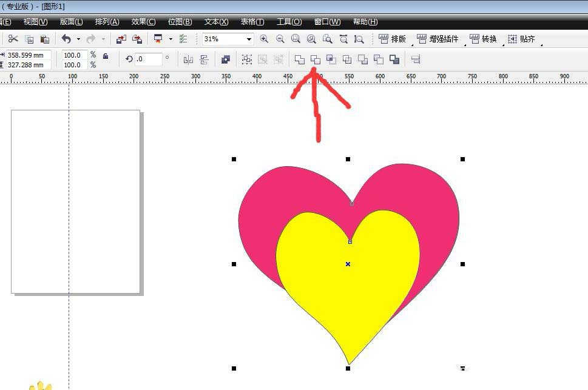The image size is (588, 390).
Task: Click the Redo arrow icon
Action: coord(91,39)
